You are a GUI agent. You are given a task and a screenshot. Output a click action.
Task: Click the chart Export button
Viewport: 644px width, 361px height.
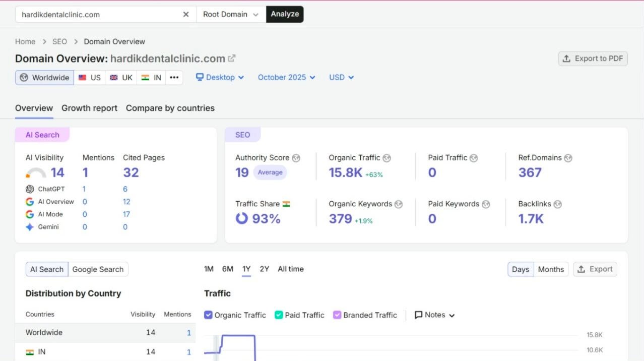click(595, 269)
